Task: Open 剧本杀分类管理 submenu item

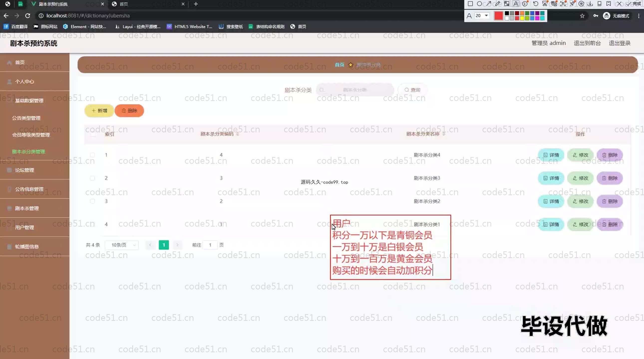Action: point(28,152)
